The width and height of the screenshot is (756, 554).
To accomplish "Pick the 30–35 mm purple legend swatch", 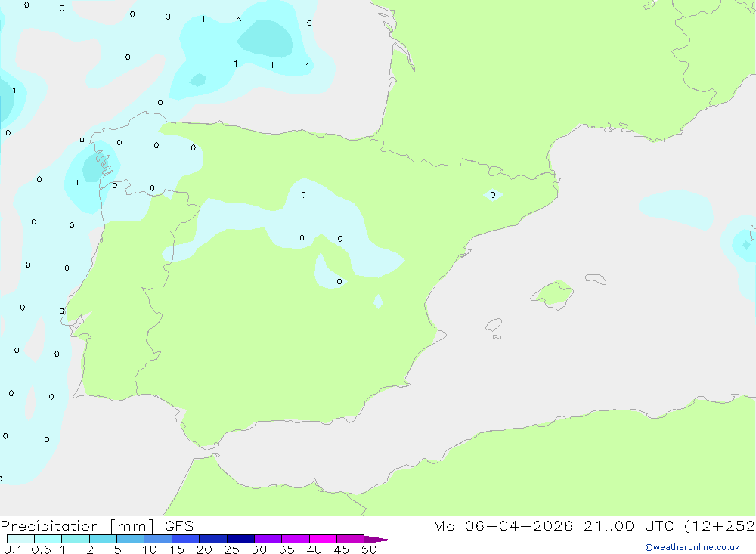I will coord(268,539).
